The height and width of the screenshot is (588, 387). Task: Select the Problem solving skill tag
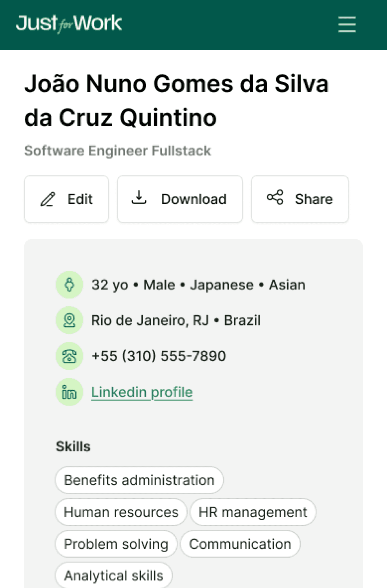click(116, 544)
